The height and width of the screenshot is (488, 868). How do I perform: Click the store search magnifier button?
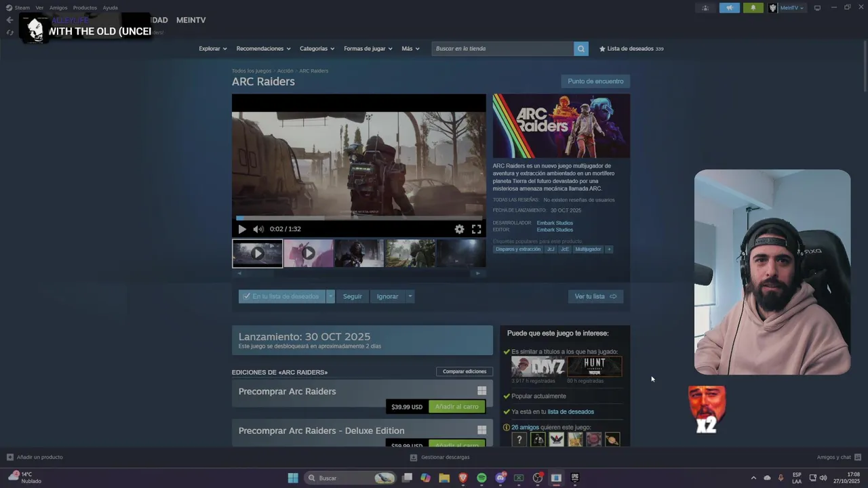580,49
